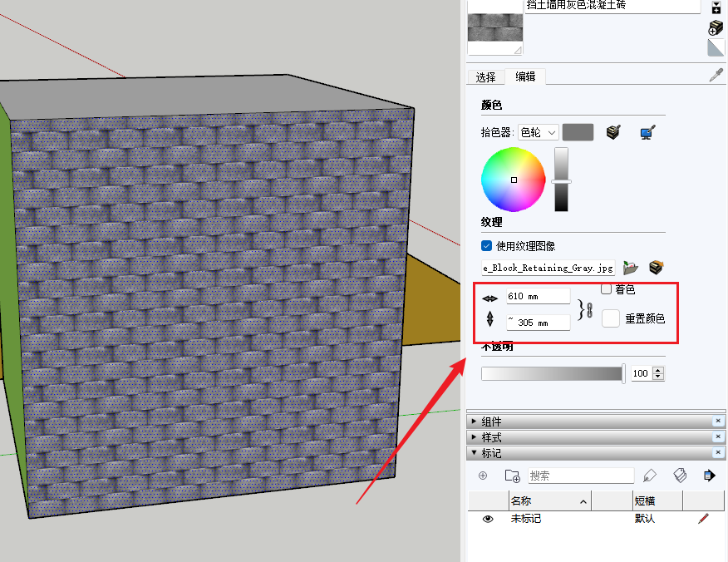This screenshot has height=562, width=728.
Task: Click the 重置颜色 swatch button
Action: 611,318
